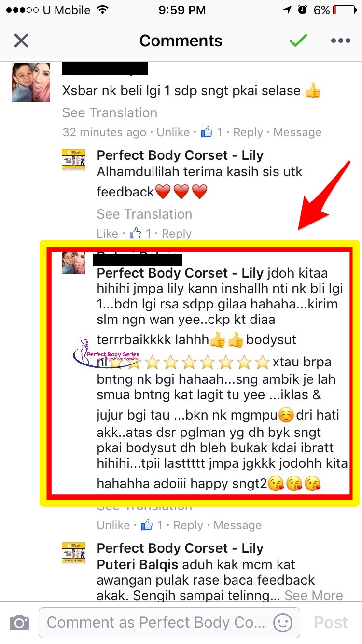Tap Unlike below the highlighted comment

(113, 525)
